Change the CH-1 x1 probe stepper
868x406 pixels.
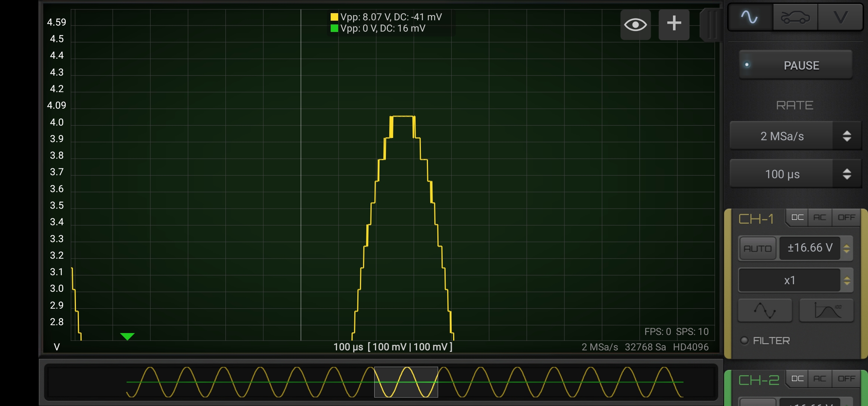pyautogui.click(x=847, y=280)
